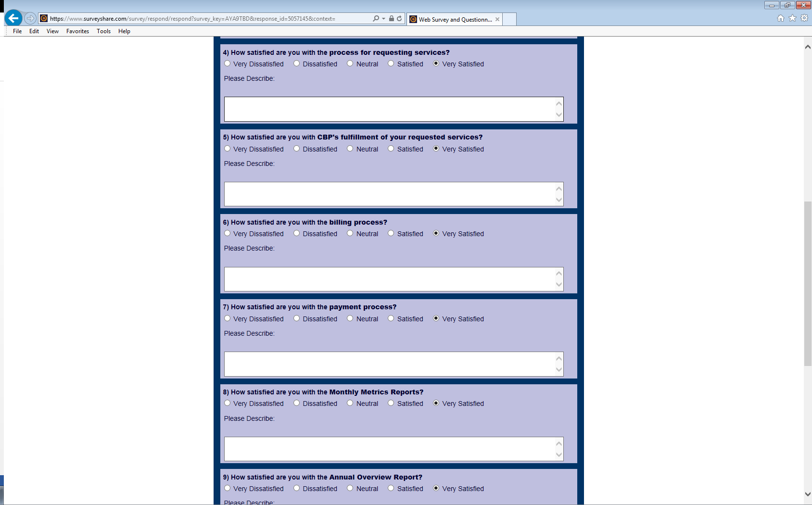Open the Favorites menu
This screenshot has width=812, height=505.
point(77,31)
